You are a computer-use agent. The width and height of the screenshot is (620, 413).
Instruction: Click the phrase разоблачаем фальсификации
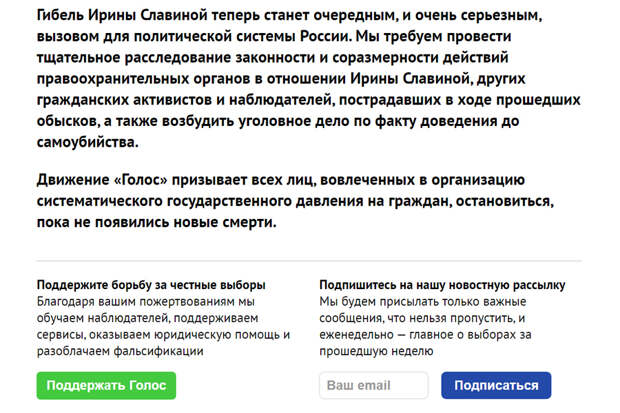120,351
